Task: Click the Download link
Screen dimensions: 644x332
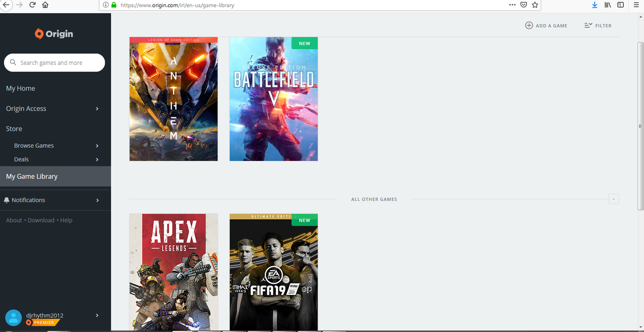Action: pos(41,220)
